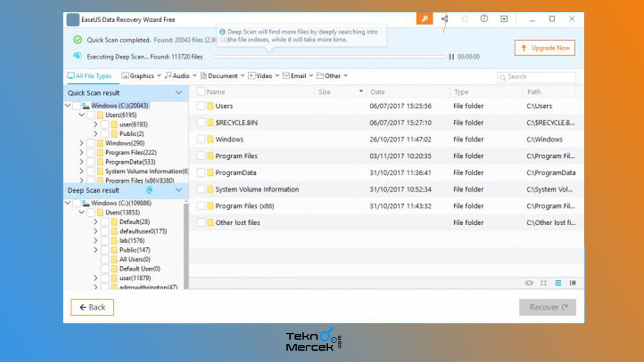This screenshot has height=362, width=644.
Task: Select the All Users(0) folder
Action: click(135, 259)
